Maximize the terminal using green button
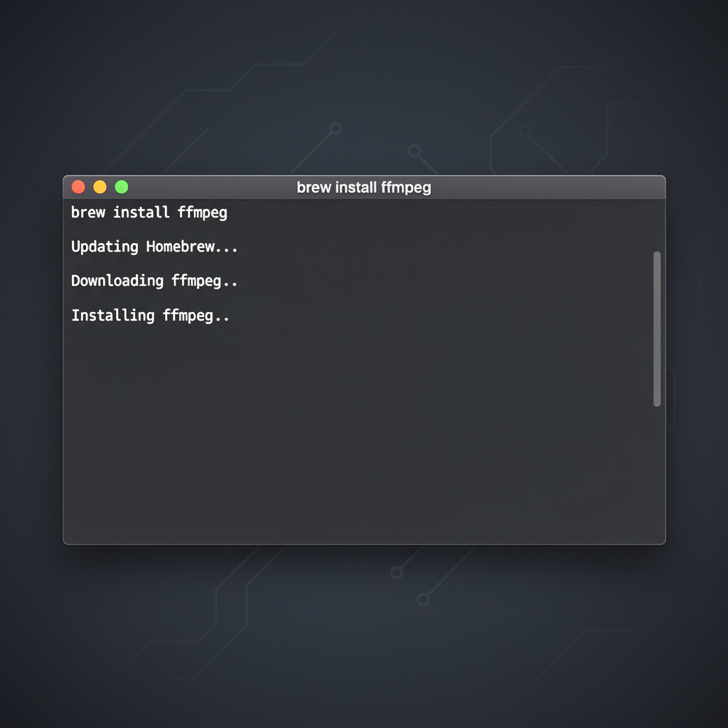This screenshot has height=728, width=728. point(122,187)
